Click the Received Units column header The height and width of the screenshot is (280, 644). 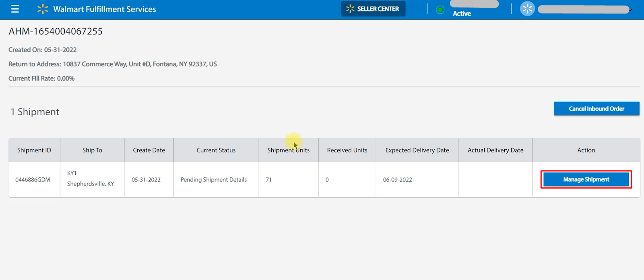[x=347, y=150]
